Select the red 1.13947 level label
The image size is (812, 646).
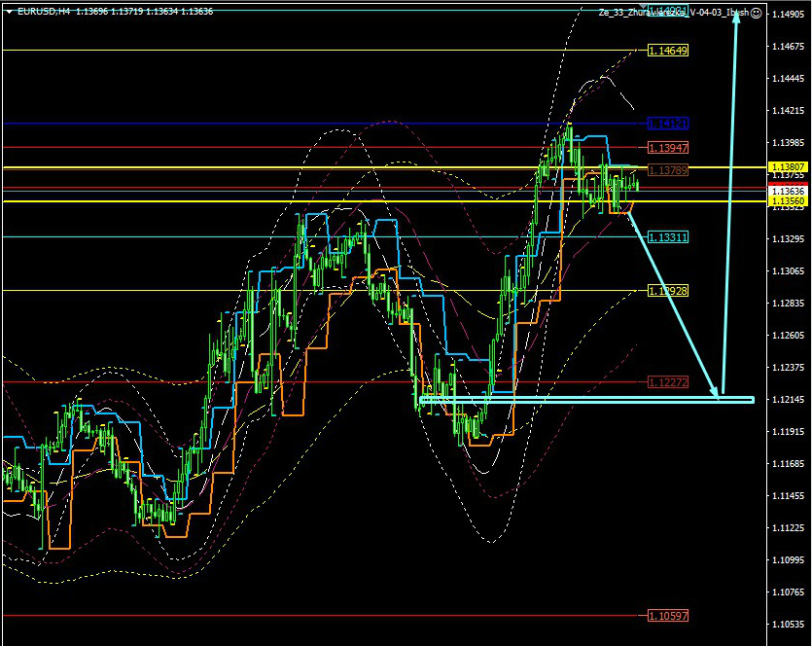(x=668, y=148)
